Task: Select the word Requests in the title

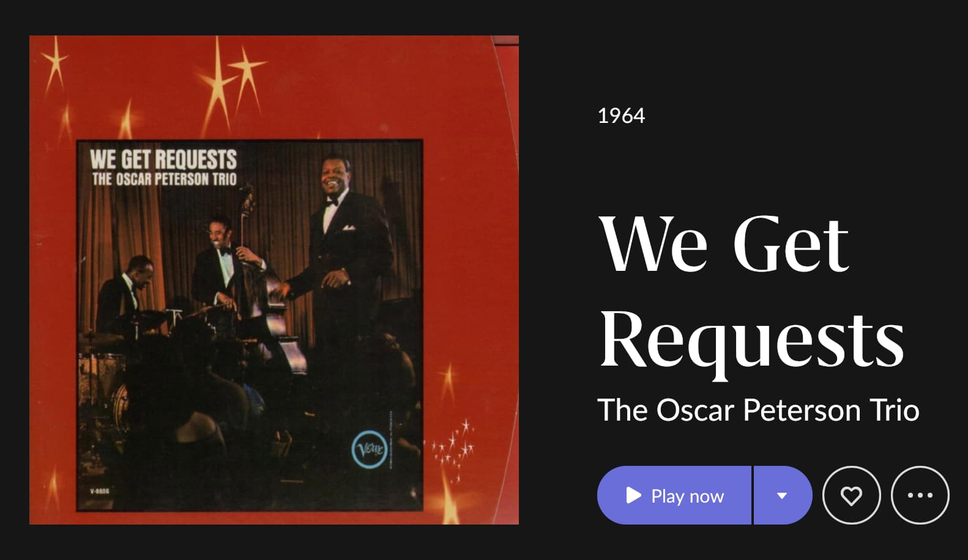Action: (751, 339)
